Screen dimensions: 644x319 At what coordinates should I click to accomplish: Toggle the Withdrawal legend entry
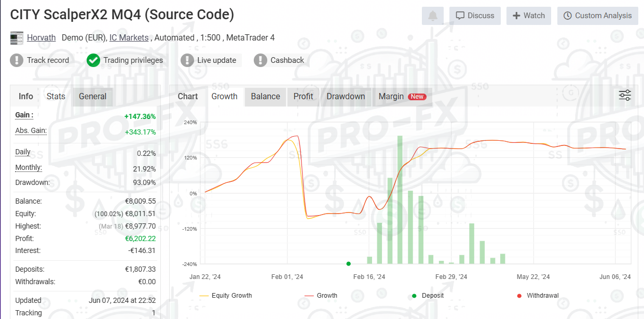click(538, 296)
